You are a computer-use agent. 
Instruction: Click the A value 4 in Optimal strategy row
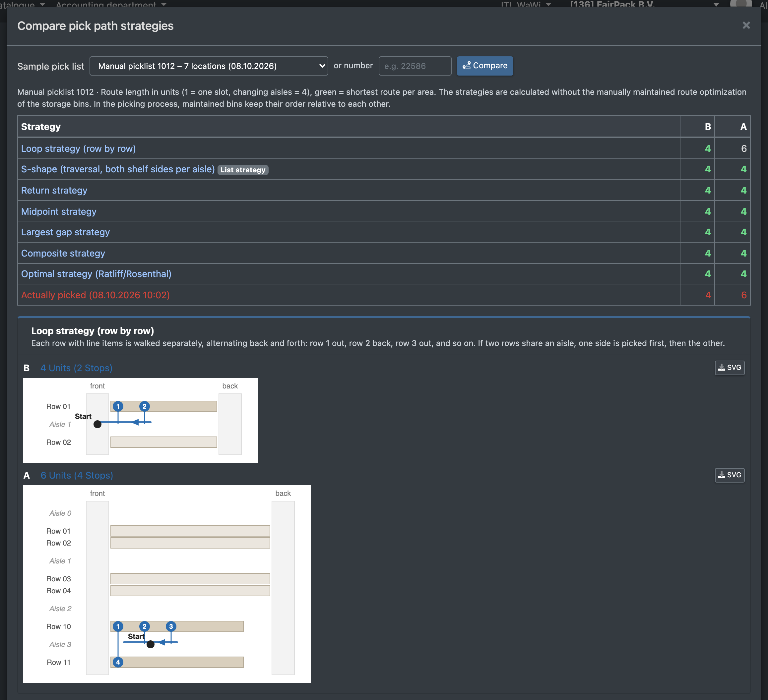coord(743,274)
